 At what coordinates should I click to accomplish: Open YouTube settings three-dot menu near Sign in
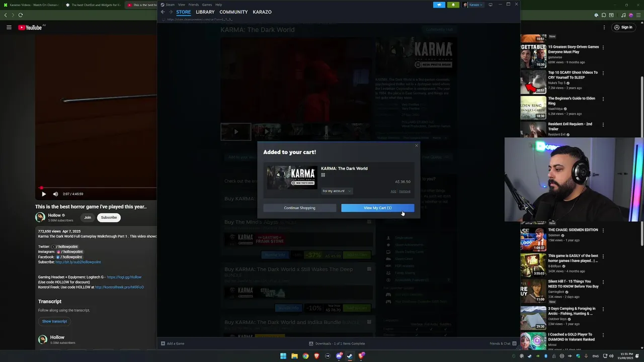603,27
